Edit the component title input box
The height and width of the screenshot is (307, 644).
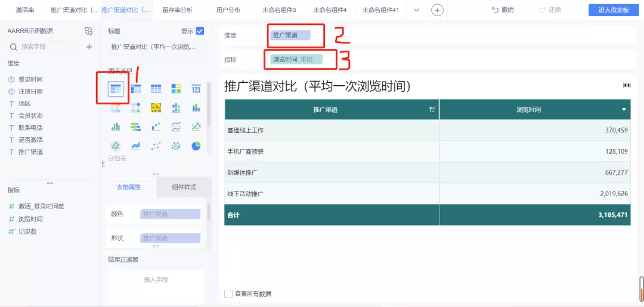point(156,47)
